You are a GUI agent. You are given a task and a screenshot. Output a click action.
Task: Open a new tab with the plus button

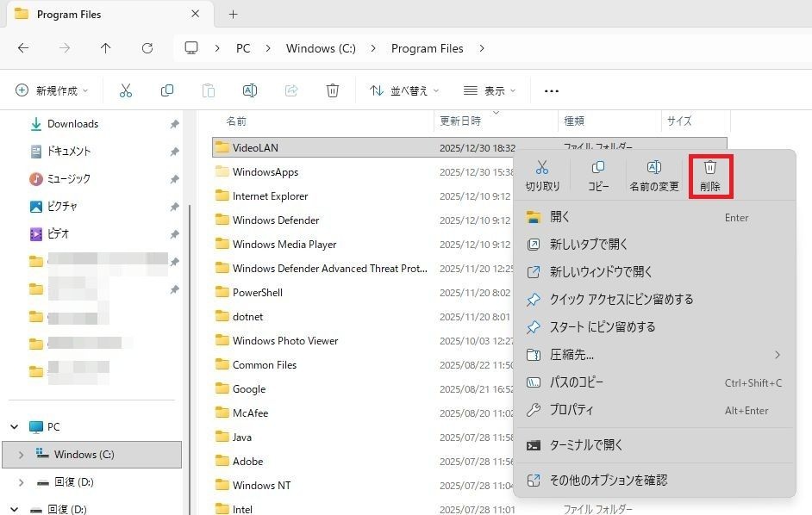coord(233,15)
